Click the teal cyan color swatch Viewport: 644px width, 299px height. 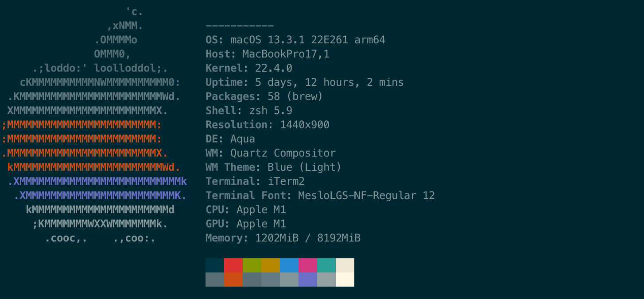[326, 265]
